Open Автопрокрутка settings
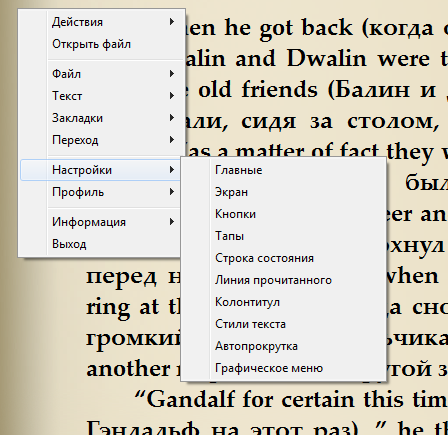The image size is (448, 435). point(283,346)
